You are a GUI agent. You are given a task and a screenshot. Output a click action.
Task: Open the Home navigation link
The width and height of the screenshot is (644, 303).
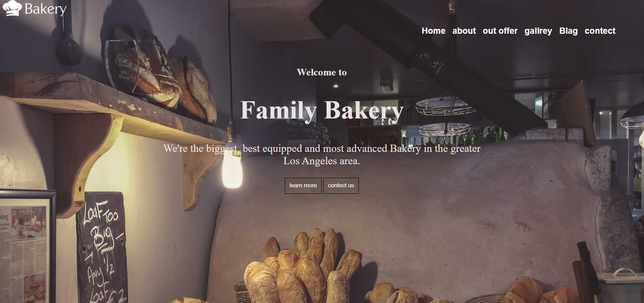pos(434,31)
